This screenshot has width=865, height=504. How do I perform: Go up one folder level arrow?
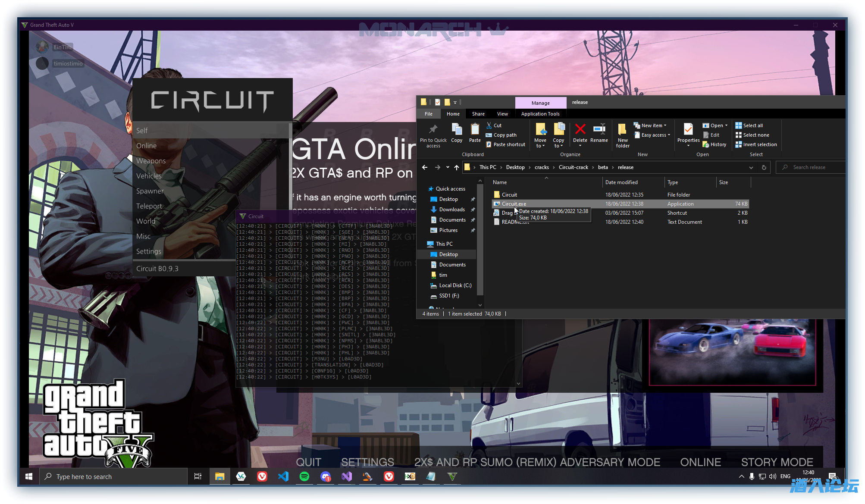pyautogui.click(x=457, y=167)
